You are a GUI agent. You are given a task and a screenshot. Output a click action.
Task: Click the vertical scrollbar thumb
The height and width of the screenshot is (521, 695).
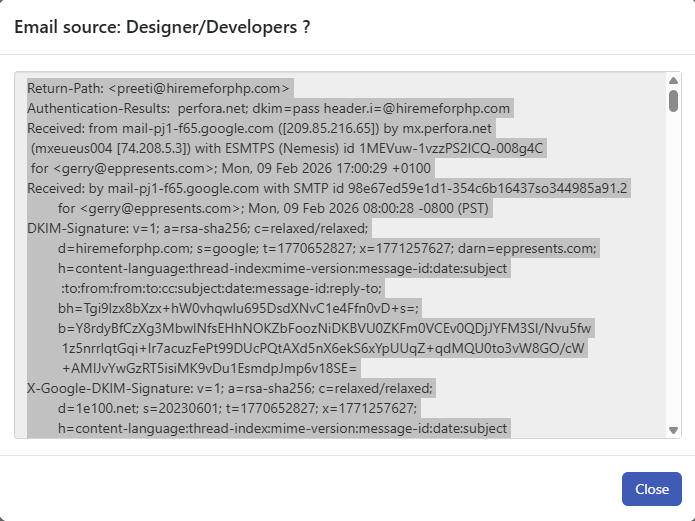(673, 100)
